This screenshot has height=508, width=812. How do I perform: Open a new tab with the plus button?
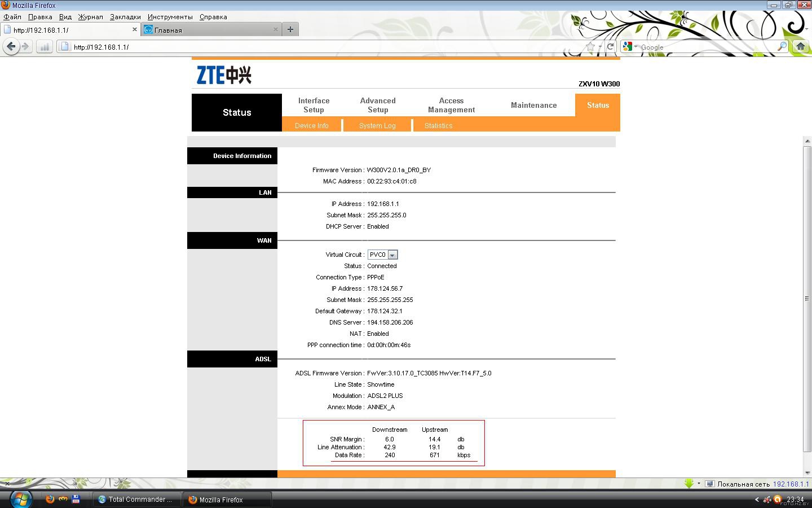pyautogui.click(x=290, y=29)
